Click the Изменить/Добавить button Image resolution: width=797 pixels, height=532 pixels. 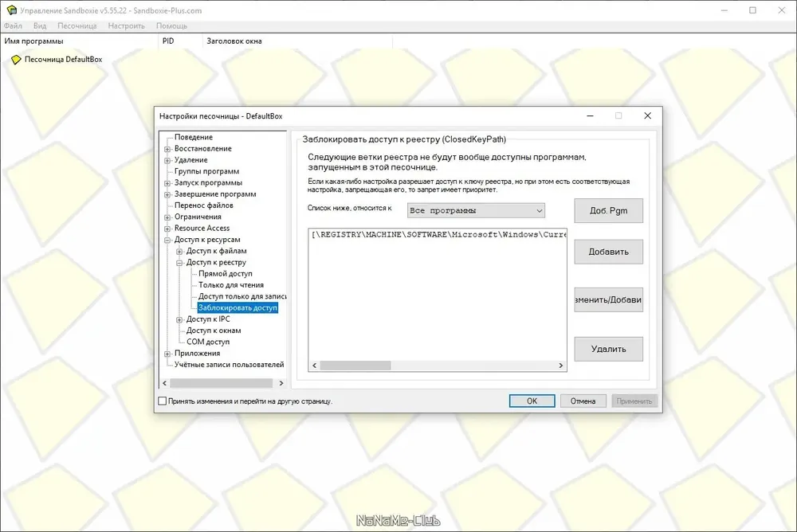coord(608,299)
